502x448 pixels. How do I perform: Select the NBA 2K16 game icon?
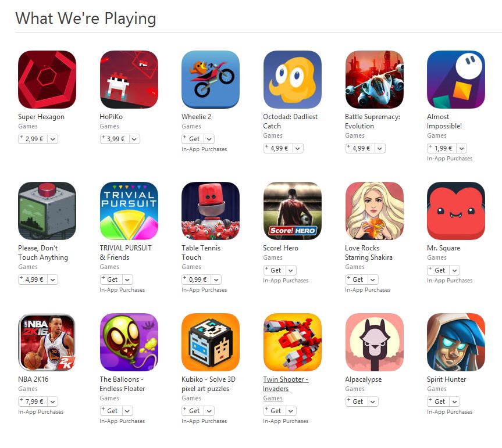coord(47,342)
